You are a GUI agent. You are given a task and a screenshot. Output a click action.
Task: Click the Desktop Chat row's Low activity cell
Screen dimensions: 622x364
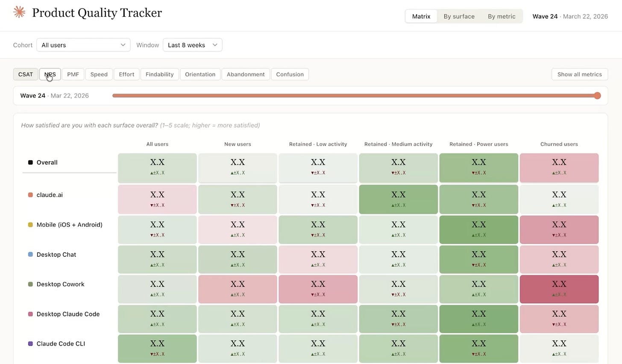coord(318,259)
